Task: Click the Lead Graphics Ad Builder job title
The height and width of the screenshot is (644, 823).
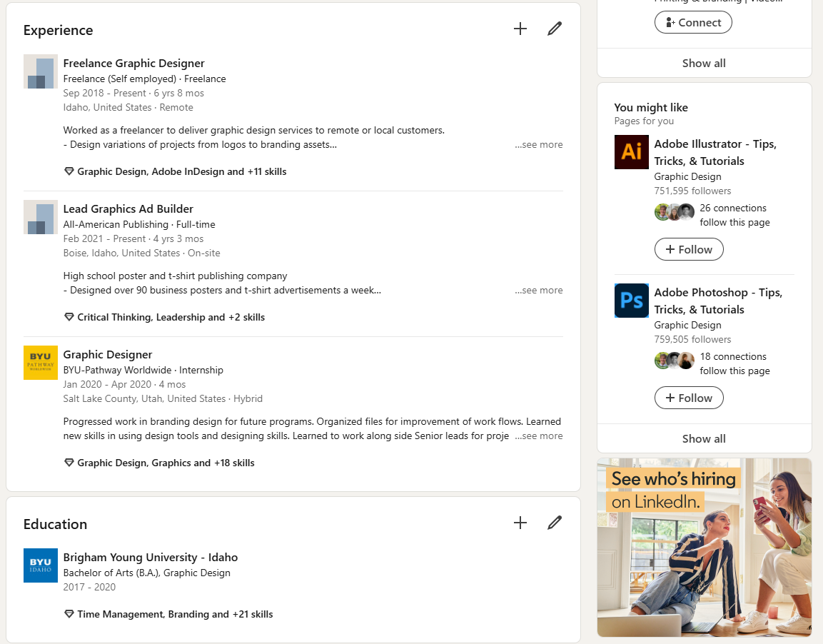Action: click(128, 209)
